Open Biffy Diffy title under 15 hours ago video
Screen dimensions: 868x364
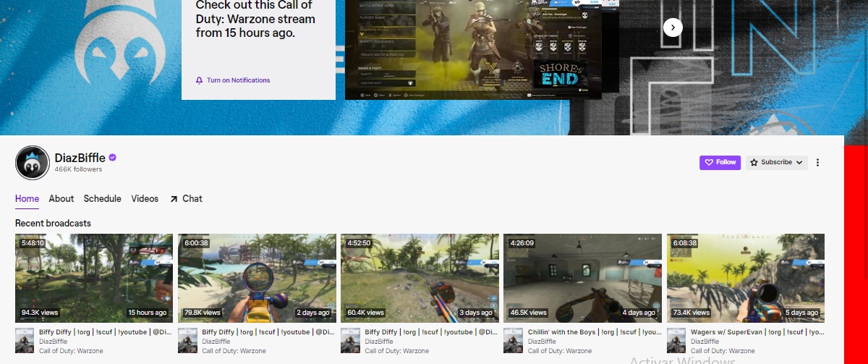click(106, 332)
